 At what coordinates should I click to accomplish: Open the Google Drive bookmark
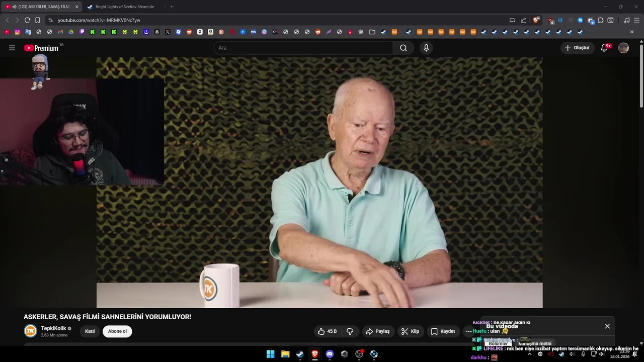71,32
